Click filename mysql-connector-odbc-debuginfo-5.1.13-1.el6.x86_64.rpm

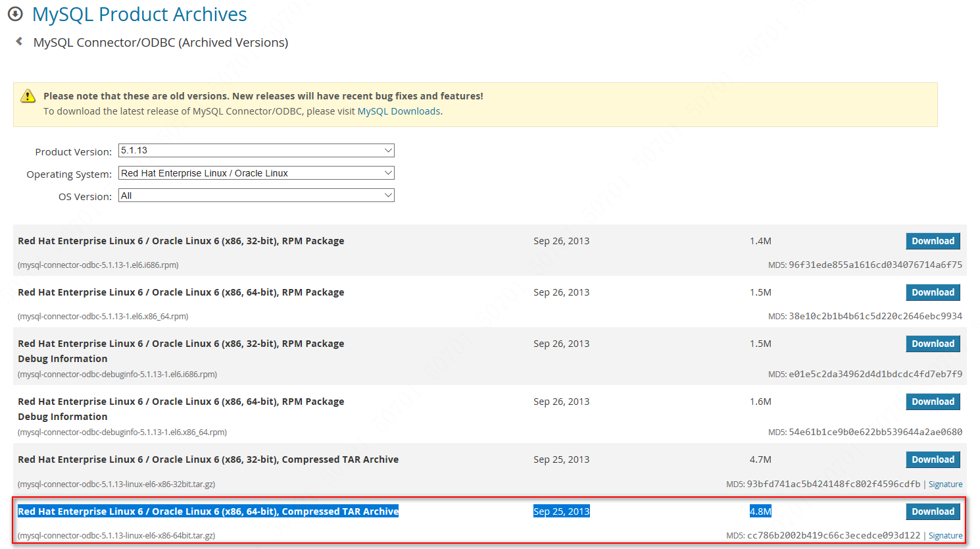[x=122, y=432]
